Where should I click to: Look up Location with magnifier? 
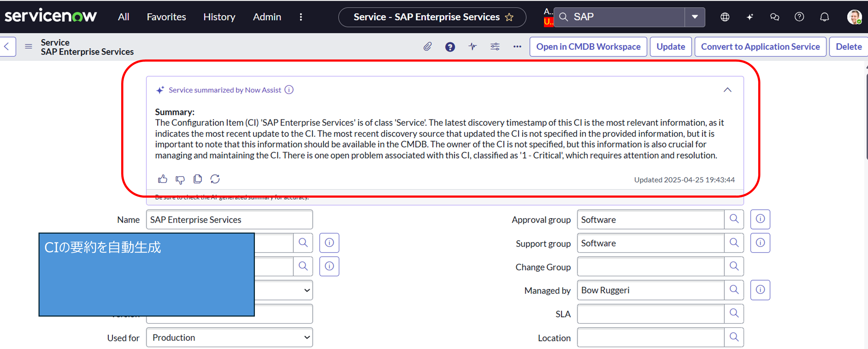(734, 337)
